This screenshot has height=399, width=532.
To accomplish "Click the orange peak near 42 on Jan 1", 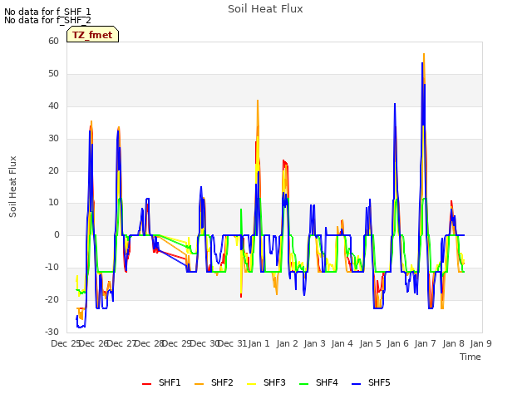I will tap(258, 101).
